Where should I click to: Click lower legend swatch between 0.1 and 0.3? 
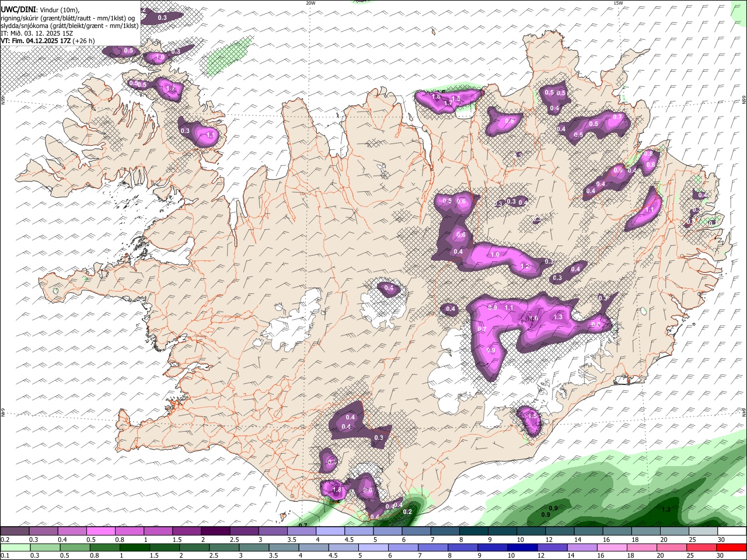[x=15, y=548]
